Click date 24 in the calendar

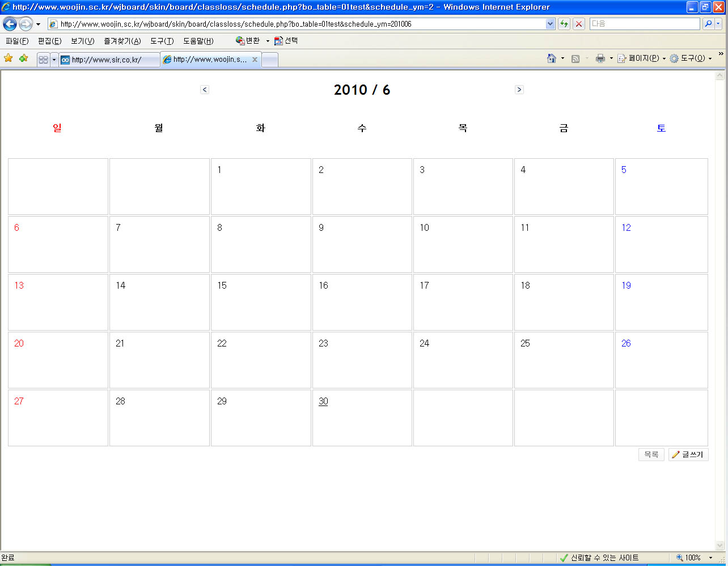(424, 343)
